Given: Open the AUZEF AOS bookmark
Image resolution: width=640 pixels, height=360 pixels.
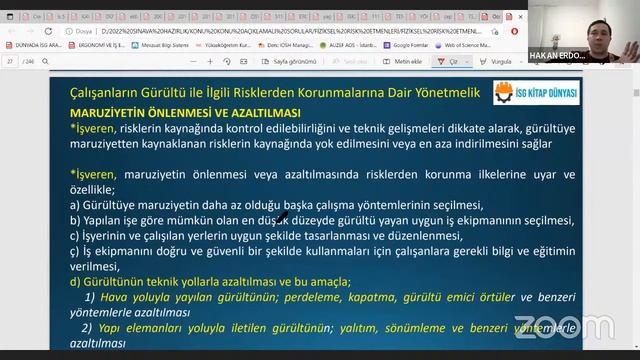Looking at the screenshot, I should point(348,45).
